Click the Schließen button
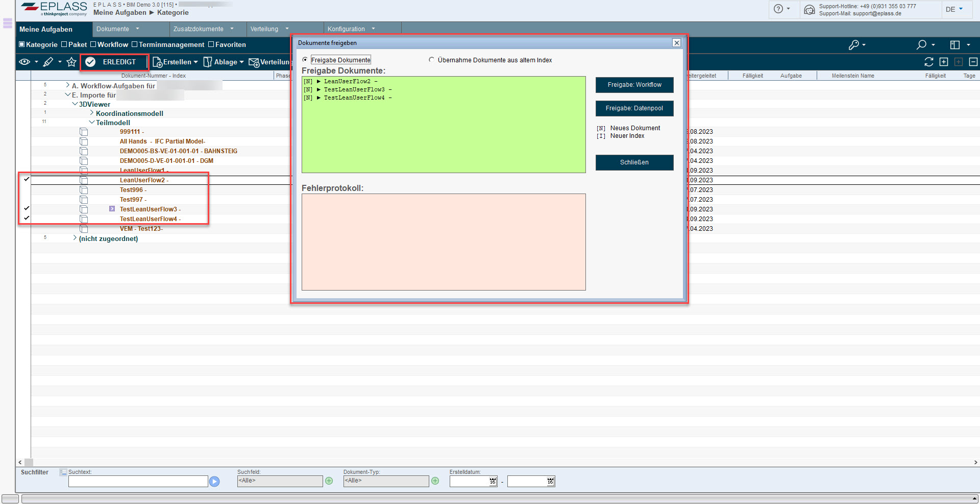This screenshot has height=504, width=980. pos(634,162)
